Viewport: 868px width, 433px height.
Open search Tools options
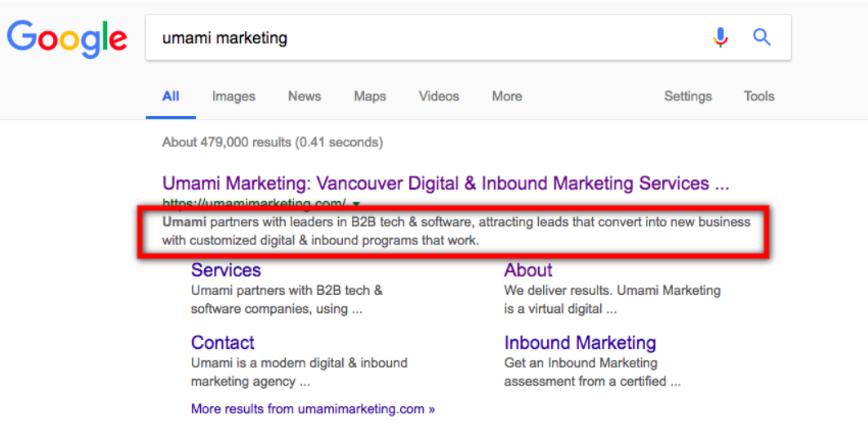(x=759, y=96)
